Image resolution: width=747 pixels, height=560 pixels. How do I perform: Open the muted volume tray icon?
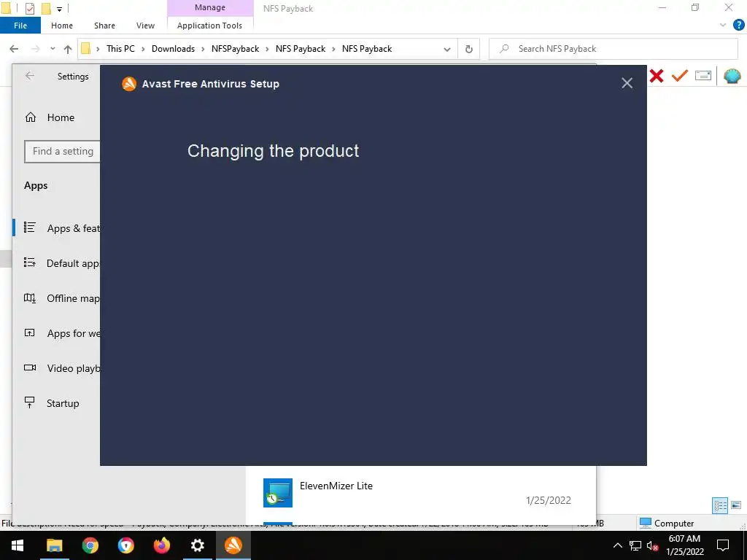click(653, 545)
